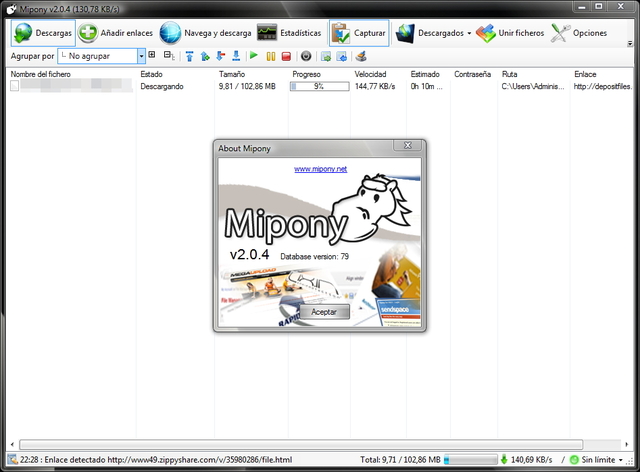Click Database version: 79 text
Image resolution: width=640 pixels, height=472 pixels.
[x=314, y=257]
